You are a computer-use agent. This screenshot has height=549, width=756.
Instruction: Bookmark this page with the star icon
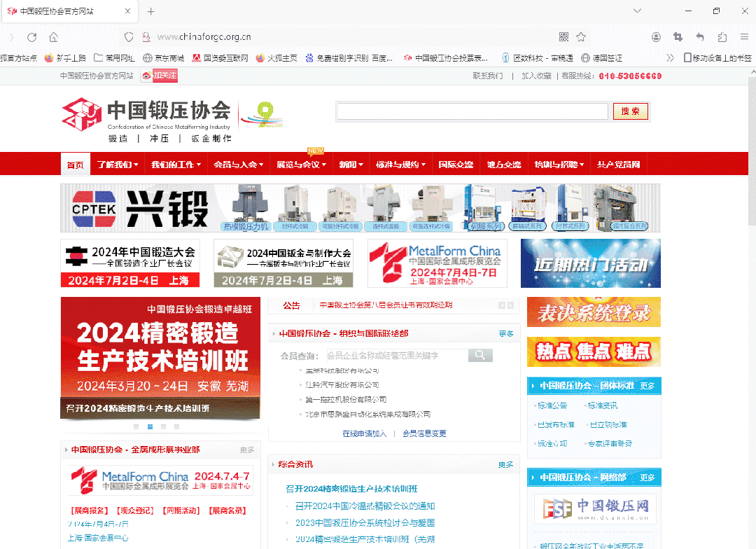581,37
